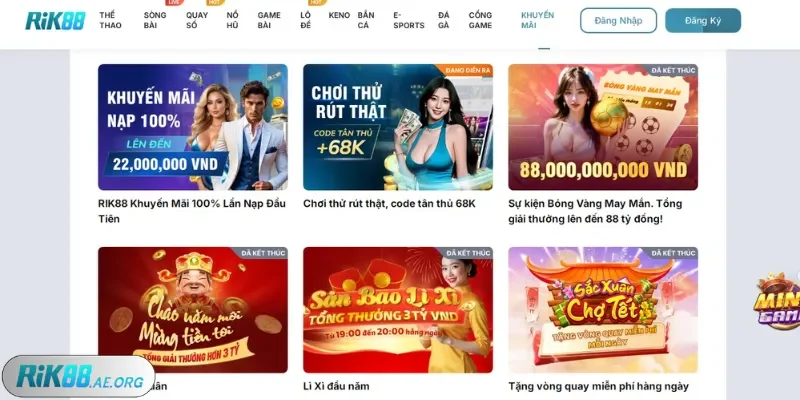Open the Khuyến Mãi Nạp 100% banner
800x400 pixels.
[193, 127]
